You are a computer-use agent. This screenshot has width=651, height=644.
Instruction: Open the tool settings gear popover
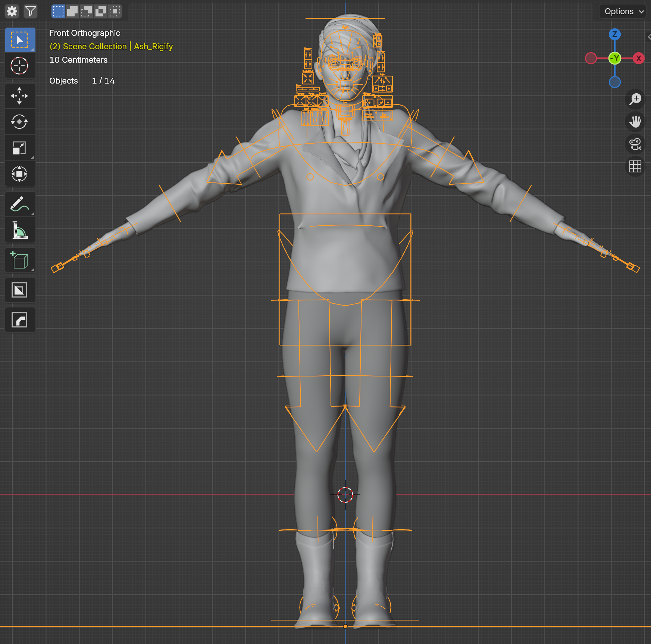12,11
